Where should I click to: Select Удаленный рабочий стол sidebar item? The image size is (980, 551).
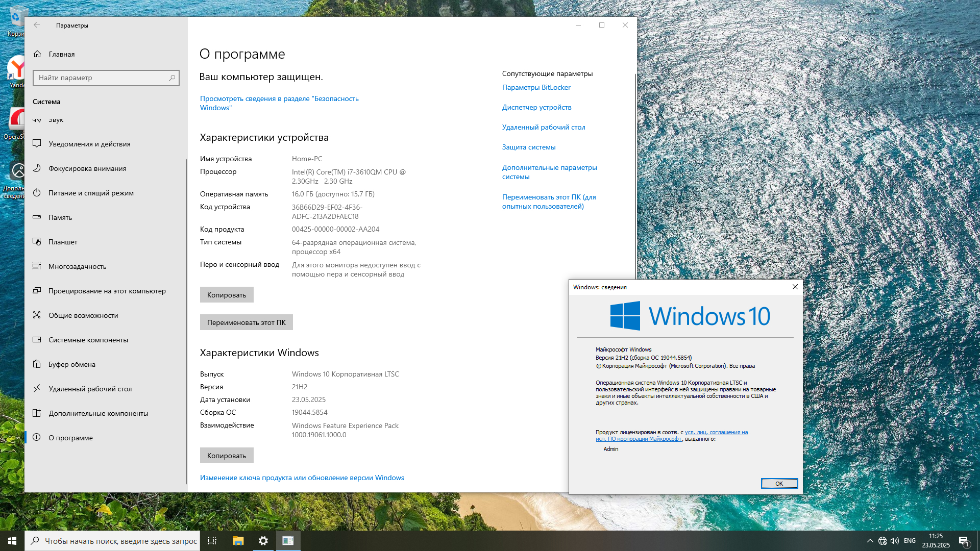point(90,389)
